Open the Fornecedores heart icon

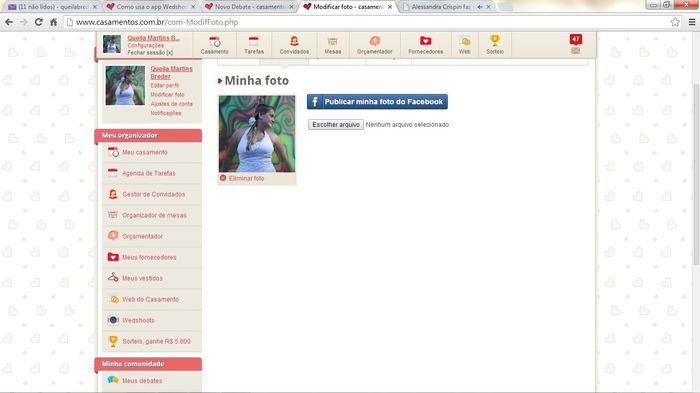(425, 41)
